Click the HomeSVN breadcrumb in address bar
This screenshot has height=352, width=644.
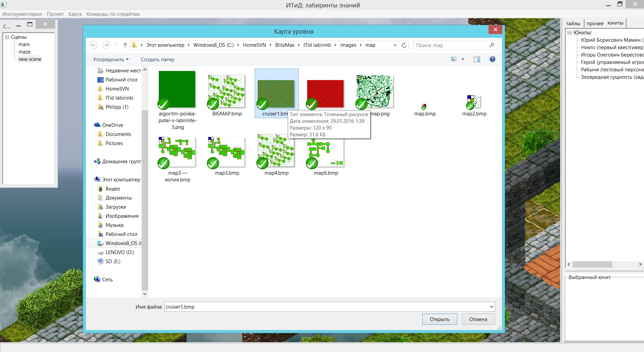254,45
